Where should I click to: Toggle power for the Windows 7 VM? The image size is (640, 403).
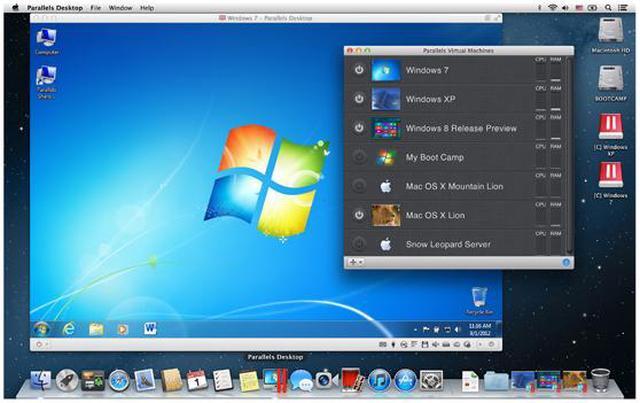(359, 70)
